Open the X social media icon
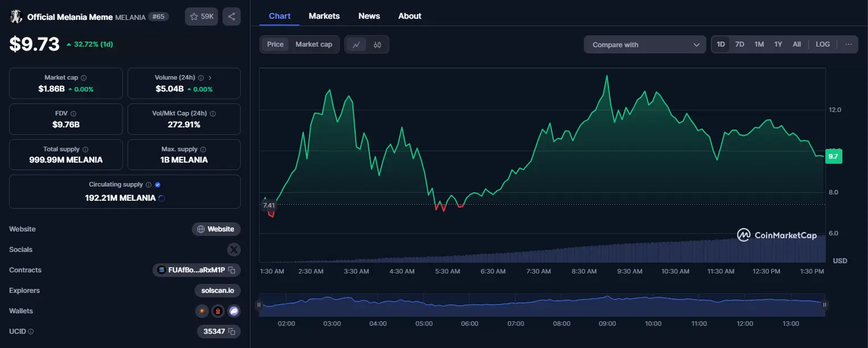Image resolution: width=868 pixels, height=348 pixels. coord(234,250)
